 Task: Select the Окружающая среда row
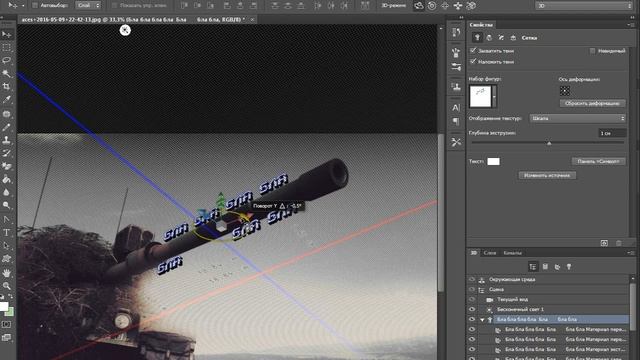point(553,280)
